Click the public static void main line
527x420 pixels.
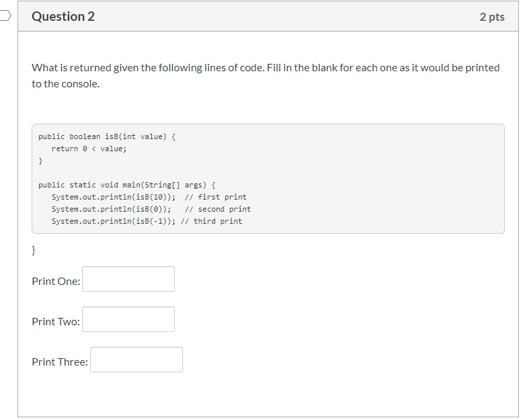click(126, 185)
